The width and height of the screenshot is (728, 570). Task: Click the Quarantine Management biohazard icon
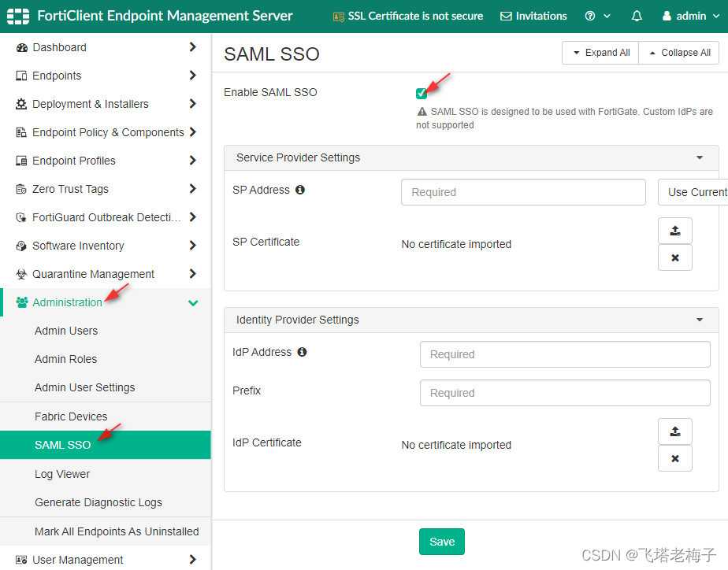(21, 274)
